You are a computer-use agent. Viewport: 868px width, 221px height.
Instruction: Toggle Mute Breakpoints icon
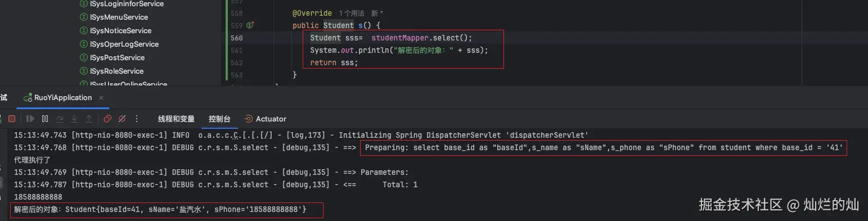click(122, 119)
